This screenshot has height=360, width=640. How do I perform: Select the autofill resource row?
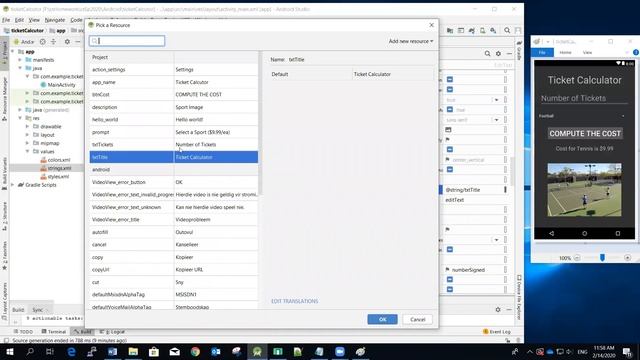coord(174,232)
